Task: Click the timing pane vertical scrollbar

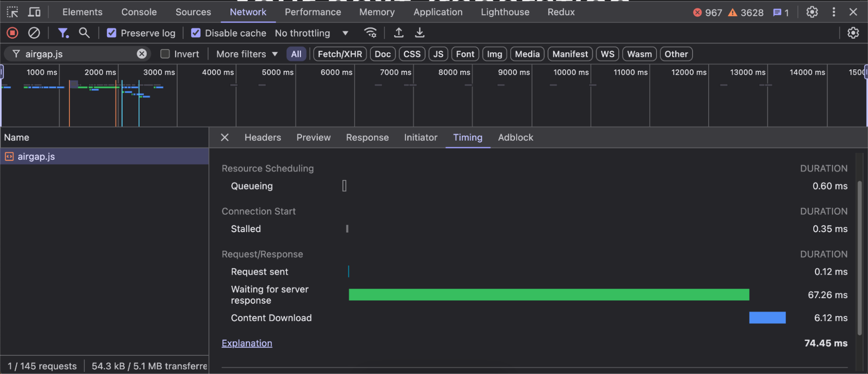Action: pyautogui.click(x=859, y=258)
